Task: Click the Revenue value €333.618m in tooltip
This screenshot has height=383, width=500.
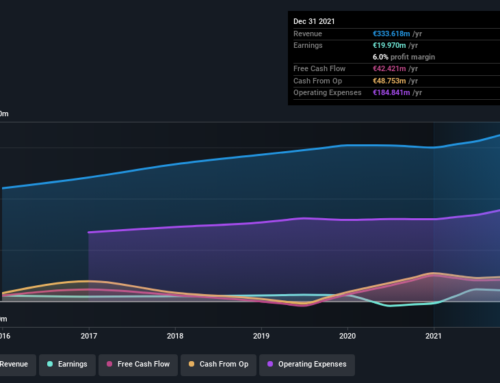Action: (391, 34)
